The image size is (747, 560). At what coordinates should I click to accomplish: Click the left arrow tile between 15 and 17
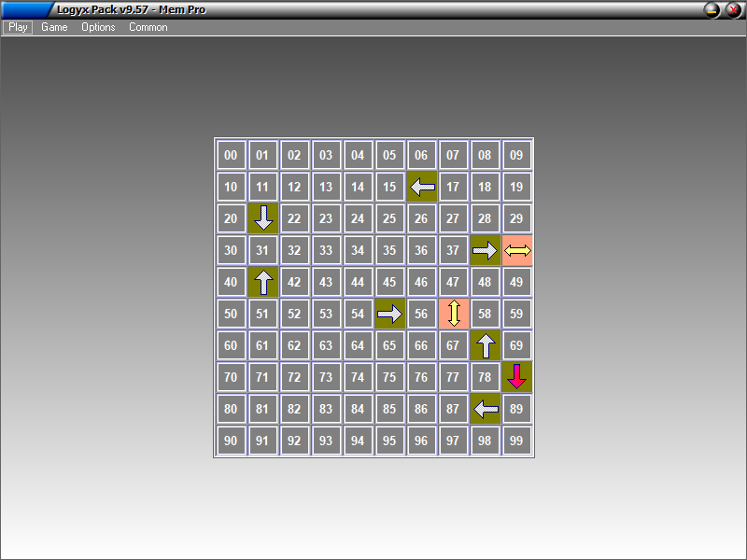422,187
